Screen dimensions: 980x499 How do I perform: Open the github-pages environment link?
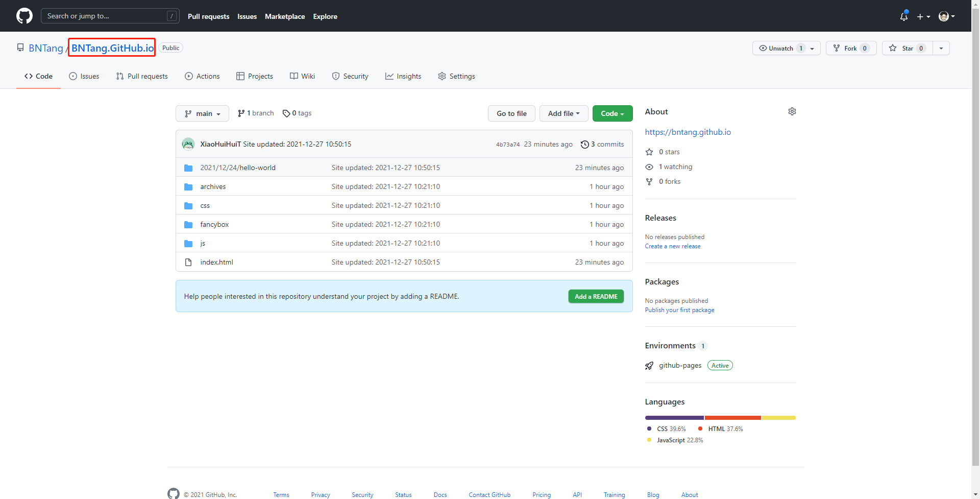click(x=680, y=366)
